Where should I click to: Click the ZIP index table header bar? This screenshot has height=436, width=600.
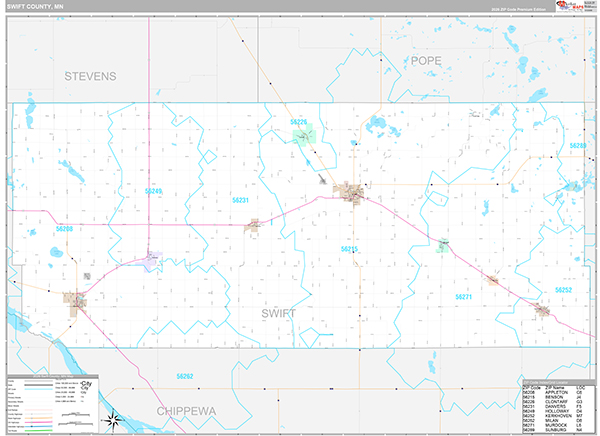(558, 382)
